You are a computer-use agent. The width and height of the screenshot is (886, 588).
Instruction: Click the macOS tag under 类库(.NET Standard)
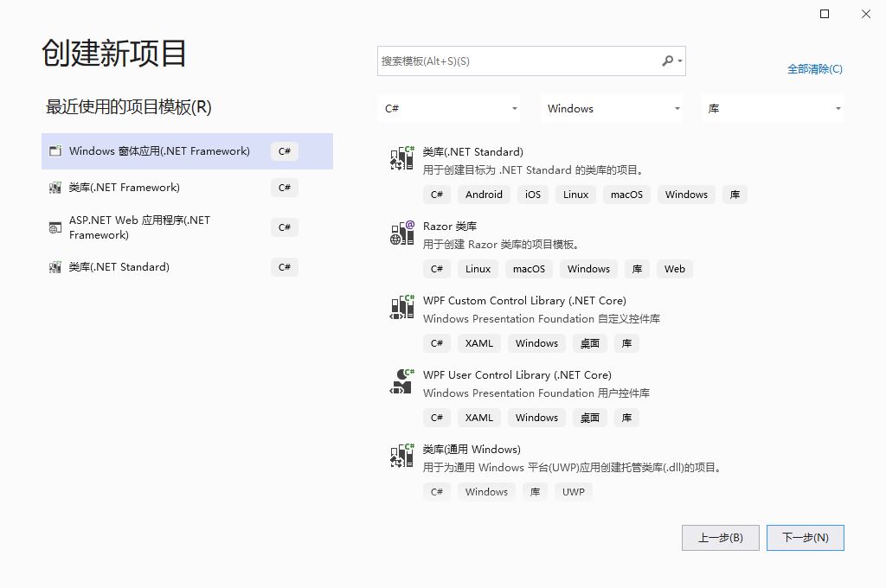(626, 195)
